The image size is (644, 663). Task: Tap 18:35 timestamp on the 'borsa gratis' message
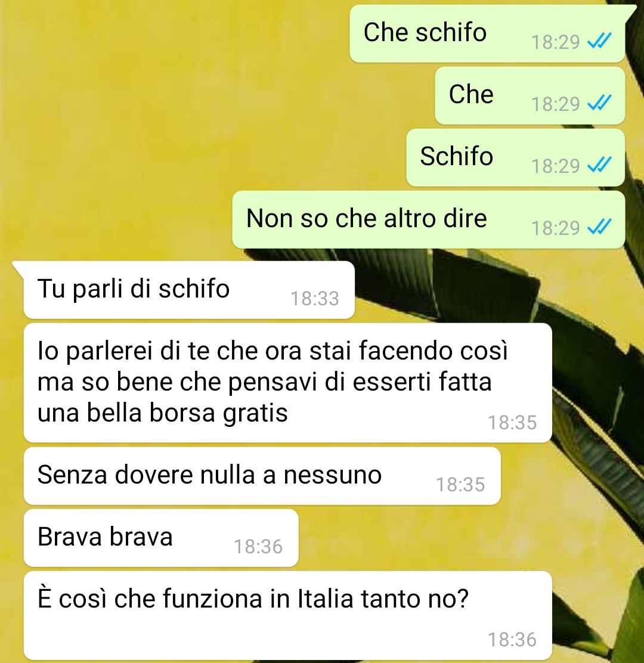(512, 422)
